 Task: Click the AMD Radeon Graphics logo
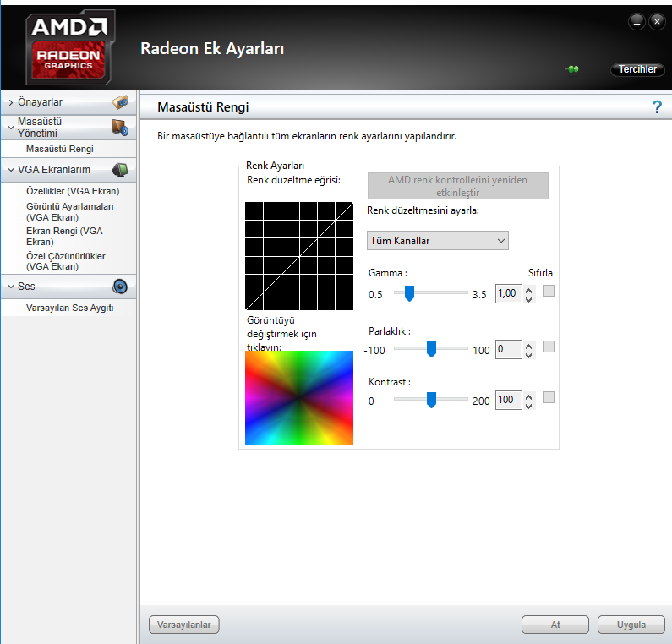70,47
